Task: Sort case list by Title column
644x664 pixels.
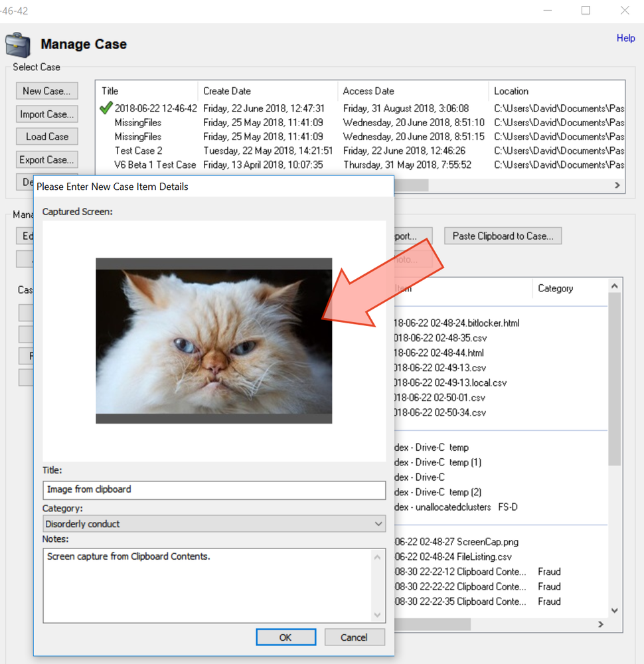Action: (x=147, y=91)
